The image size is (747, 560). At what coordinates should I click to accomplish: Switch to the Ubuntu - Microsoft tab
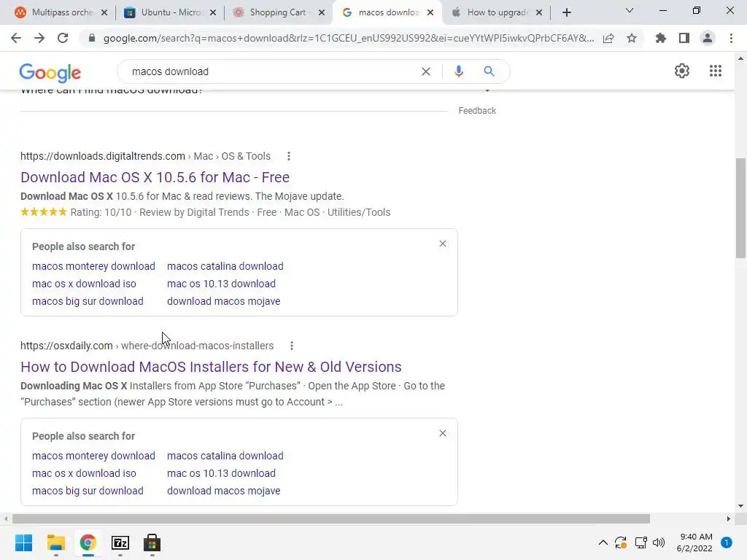click(170, 12)
